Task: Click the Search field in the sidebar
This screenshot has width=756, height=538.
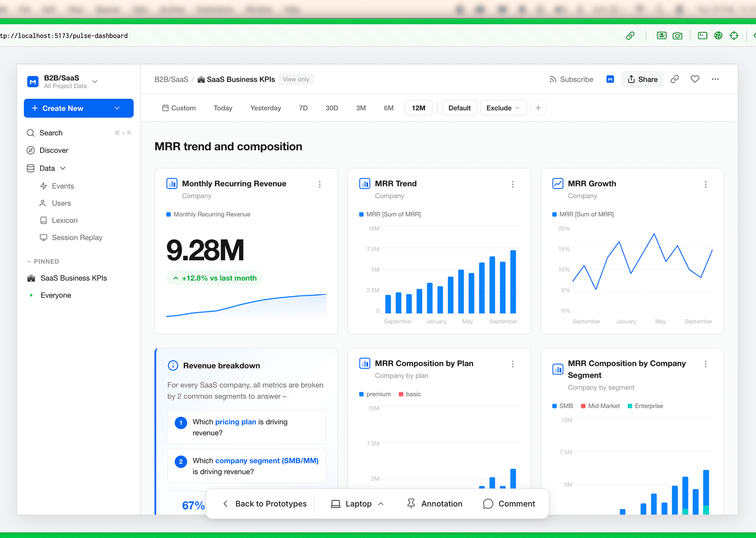Action: (51, 133)
